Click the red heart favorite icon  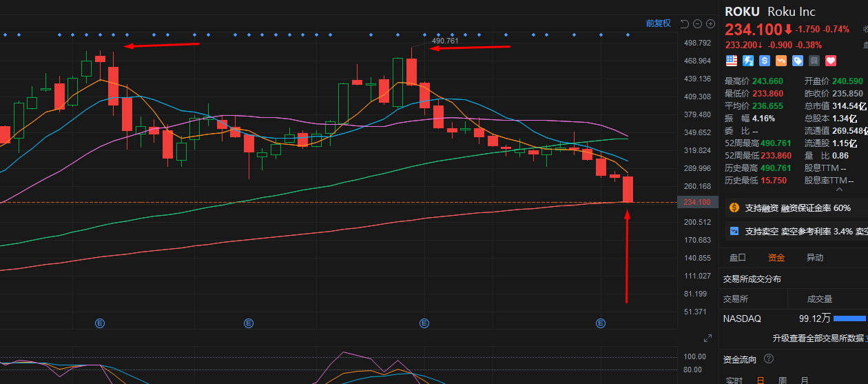pos(831,61)
